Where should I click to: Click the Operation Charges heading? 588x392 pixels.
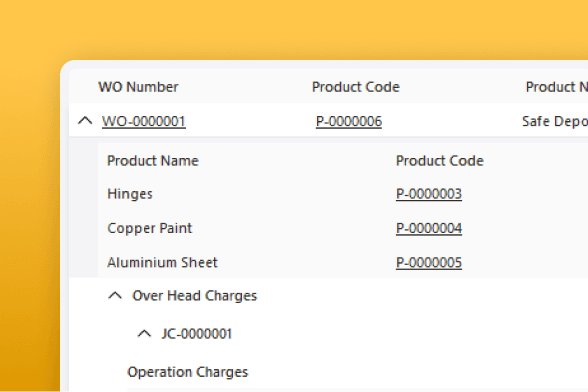click(188, 372)
